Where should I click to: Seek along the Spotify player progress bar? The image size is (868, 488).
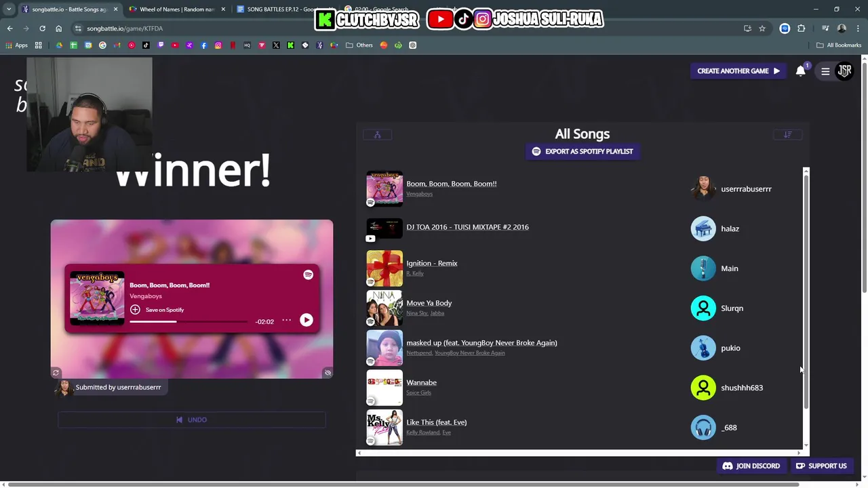tap(189, 321)
